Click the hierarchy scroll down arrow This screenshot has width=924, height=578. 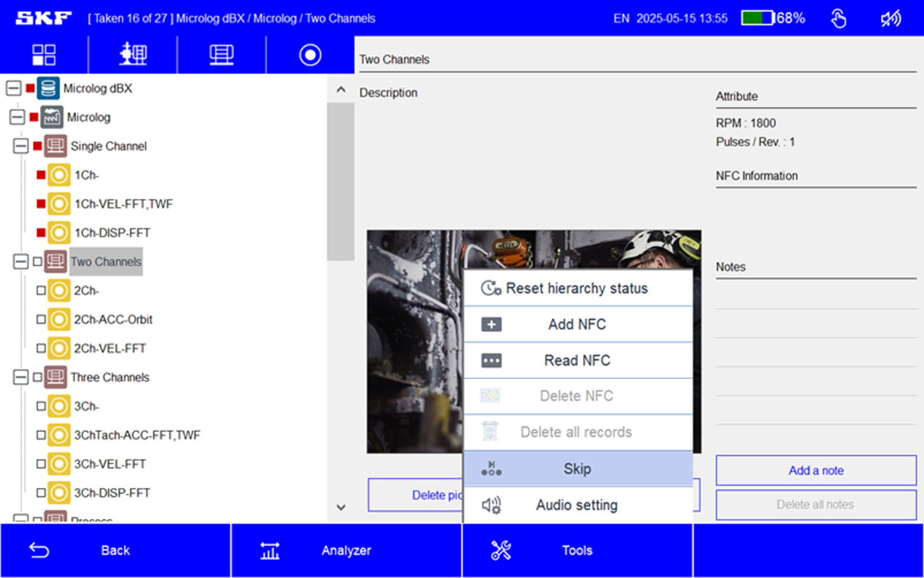click(341, 507)
